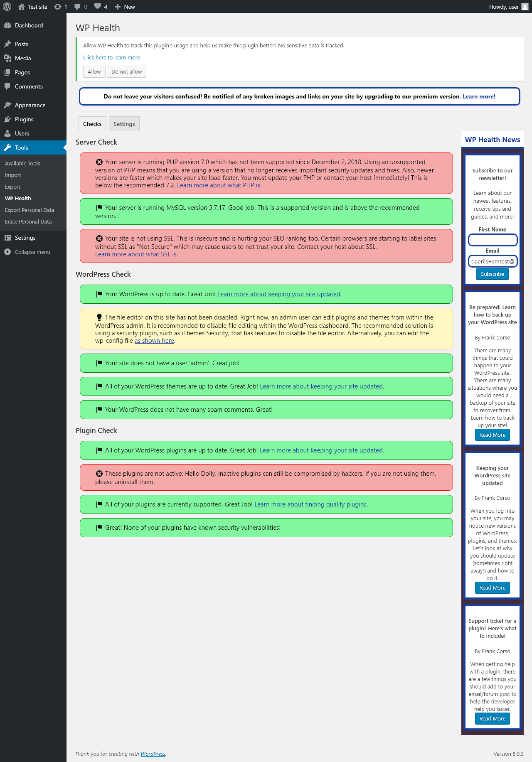Click the Pages icon in sidebar
Viewport: 532px width, 762px height.
7,72
